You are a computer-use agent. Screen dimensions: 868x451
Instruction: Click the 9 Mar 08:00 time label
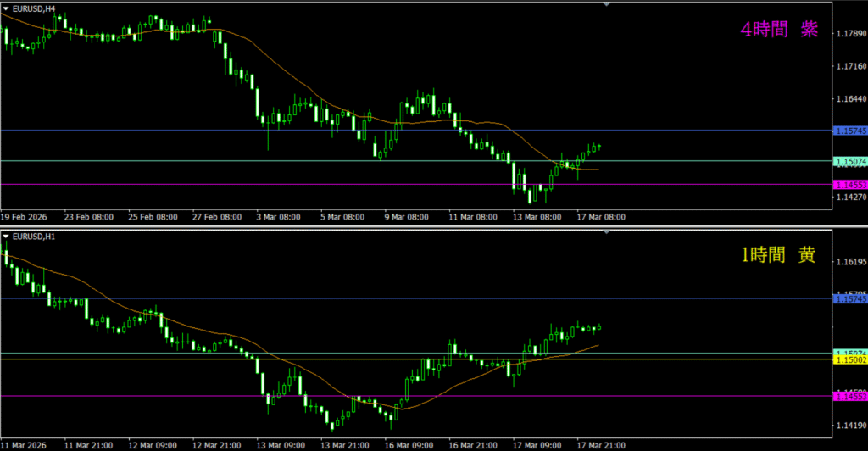(x=408, y=217)
